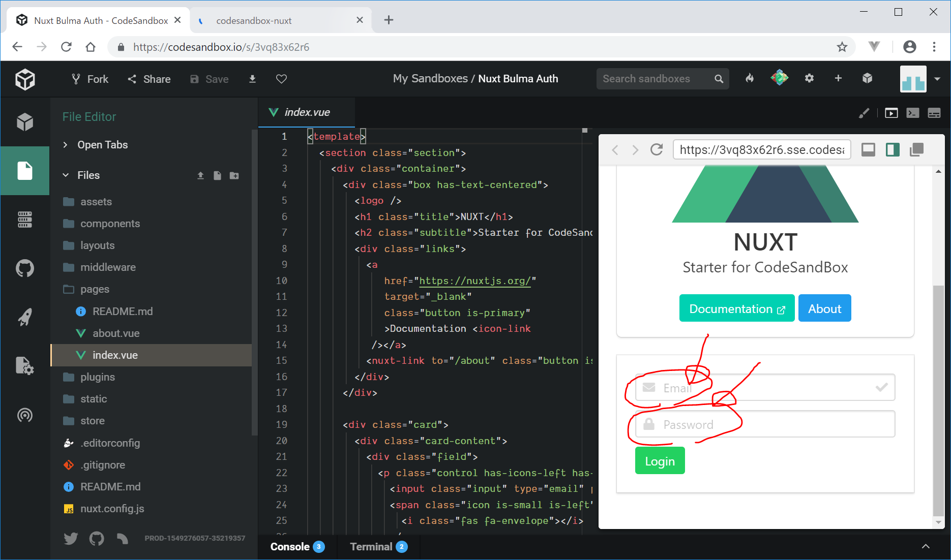Open user account dropdown arrow
Viewport: 951px width, 560px height.
937,79
